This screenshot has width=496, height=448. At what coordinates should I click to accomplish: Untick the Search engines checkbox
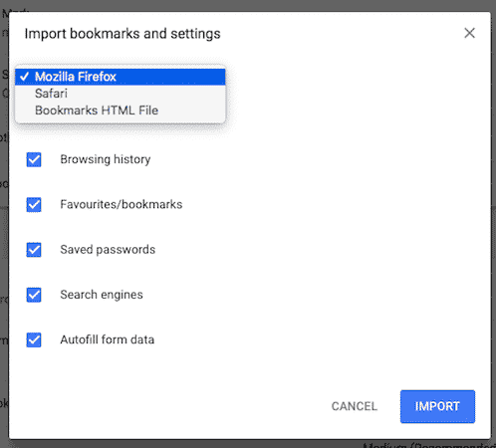(34, 295)
